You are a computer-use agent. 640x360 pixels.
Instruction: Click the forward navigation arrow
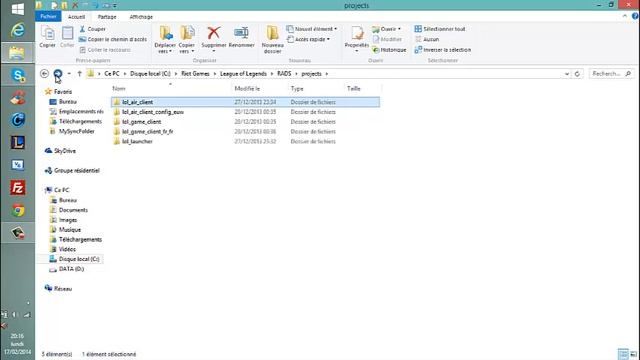click(58, 73)
